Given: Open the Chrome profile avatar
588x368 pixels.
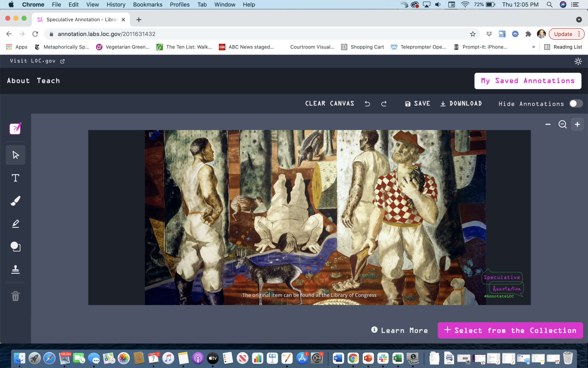Looking at the screenshot, I should [x=541, y=34].
